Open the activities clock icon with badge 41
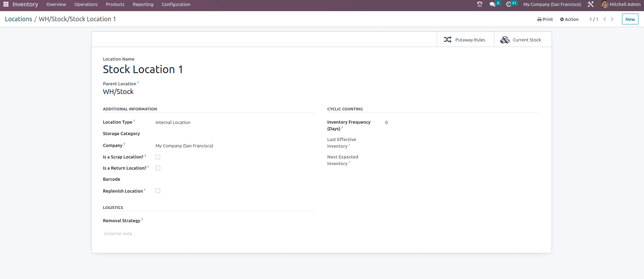 [509, 4]
